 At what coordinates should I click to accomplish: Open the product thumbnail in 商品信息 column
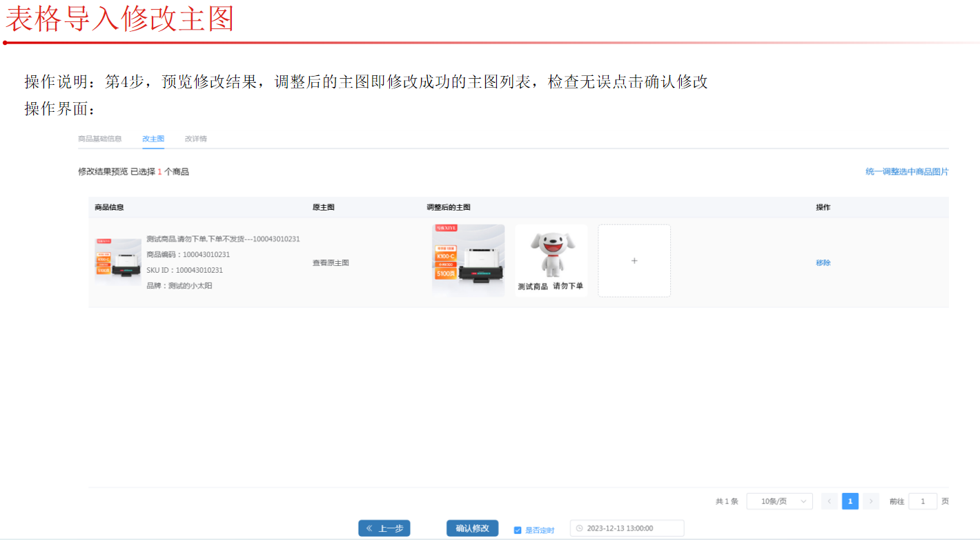coord(118,262)
